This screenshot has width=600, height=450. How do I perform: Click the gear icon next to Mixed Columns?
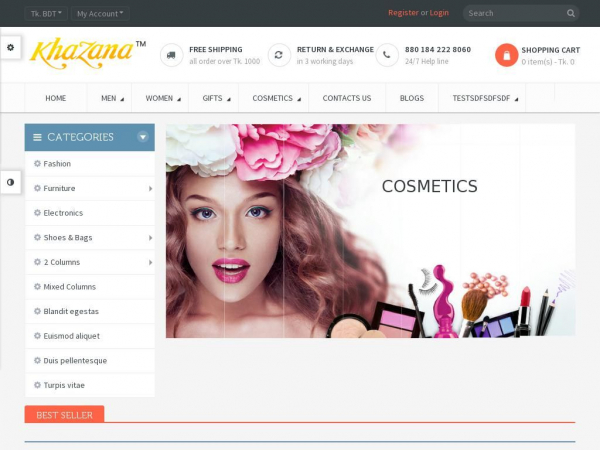click(x=37, y=287)
